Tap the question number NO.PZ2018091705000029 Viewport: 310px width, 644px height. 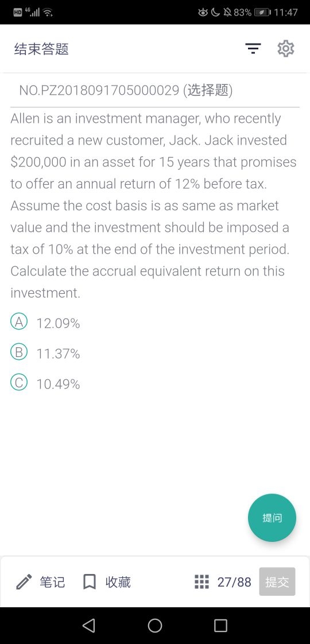[99, 91]
